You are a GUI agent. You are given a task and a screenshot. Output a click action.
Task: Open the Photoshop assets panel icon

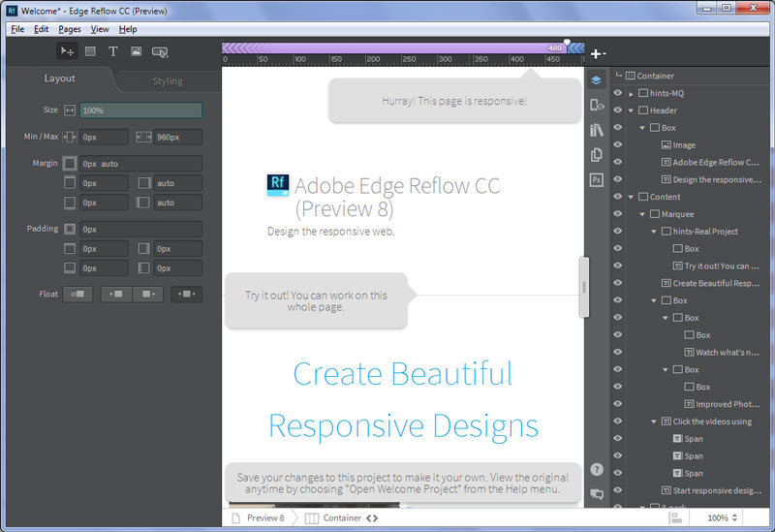click(x=597, y=179)
